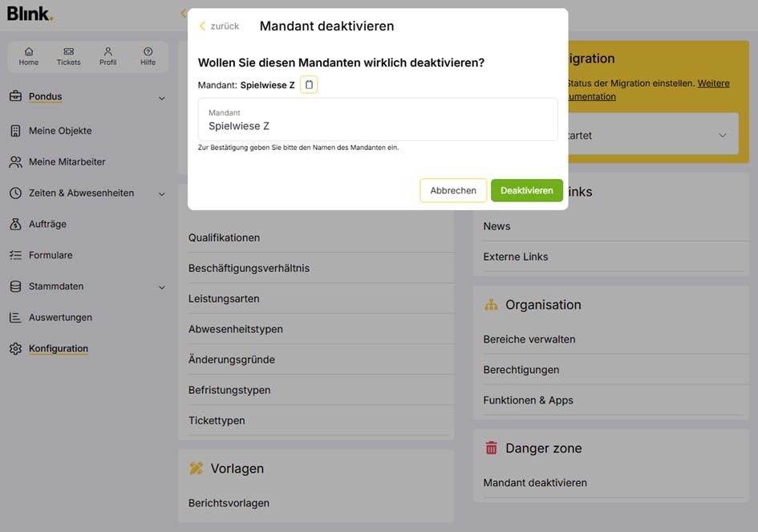Viewport: 758px width, 532px height.
Task: Click the zurück back link
Action: coord(219,26)
